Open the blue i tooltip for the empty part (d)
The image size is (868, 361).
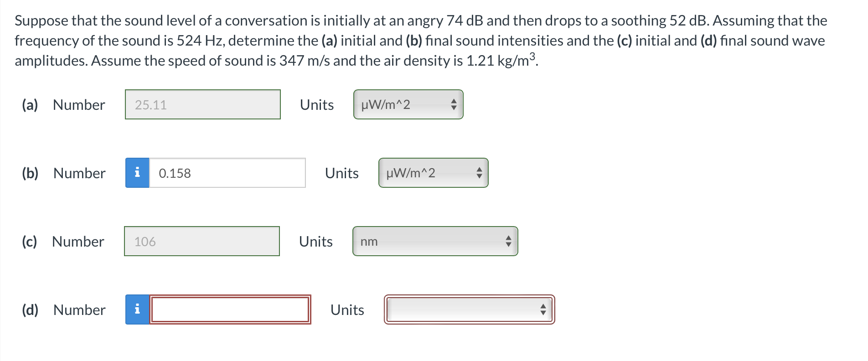[x=137, y=309]
